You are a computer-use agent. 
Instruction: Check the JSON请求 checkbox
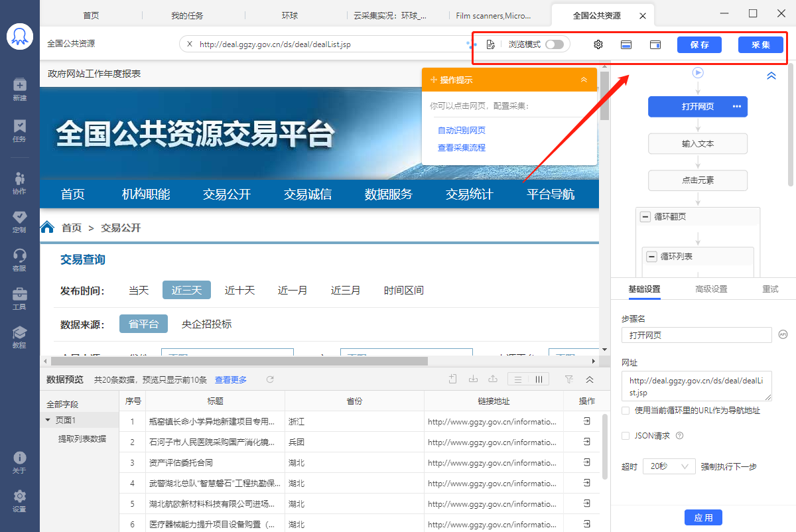626,436
